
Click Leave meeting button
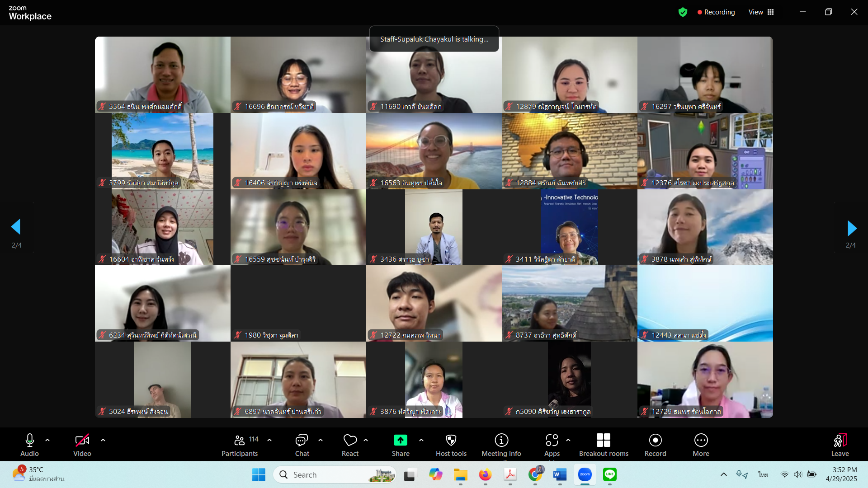pos(840,445)
